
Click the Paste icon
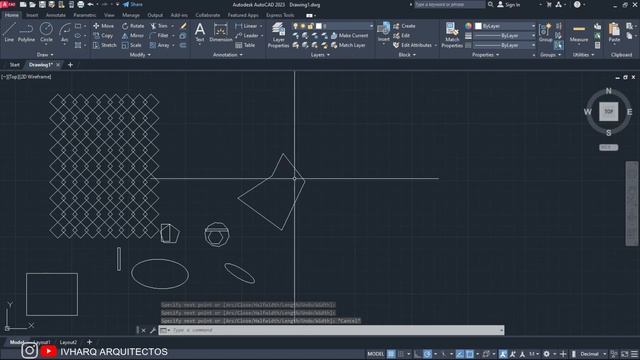click(614, 33)
